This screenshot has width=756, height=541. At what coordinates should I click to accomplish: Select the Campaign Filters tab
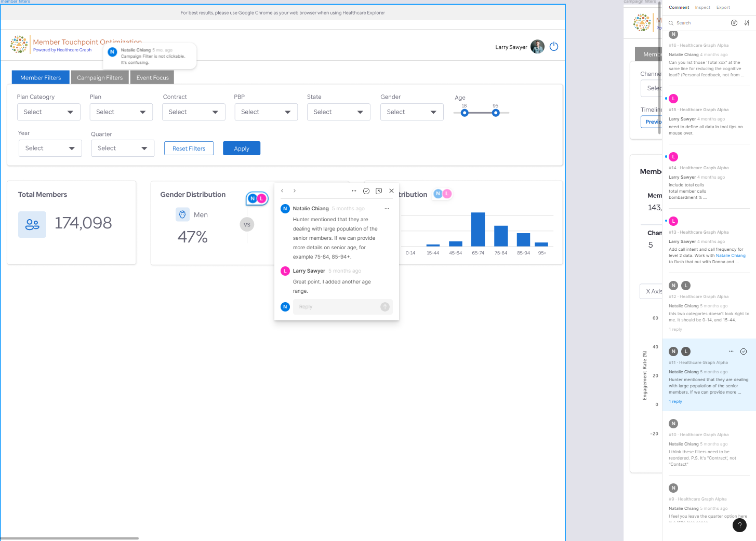tap(100, 77)
